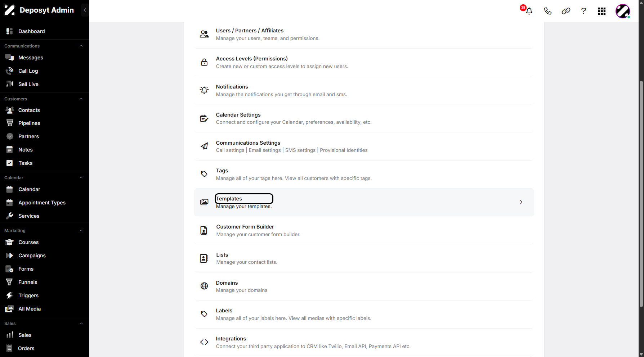The width and height of the screenshot is (644, 357).
Task: Open the Email settings link
Action: point(265,150)
